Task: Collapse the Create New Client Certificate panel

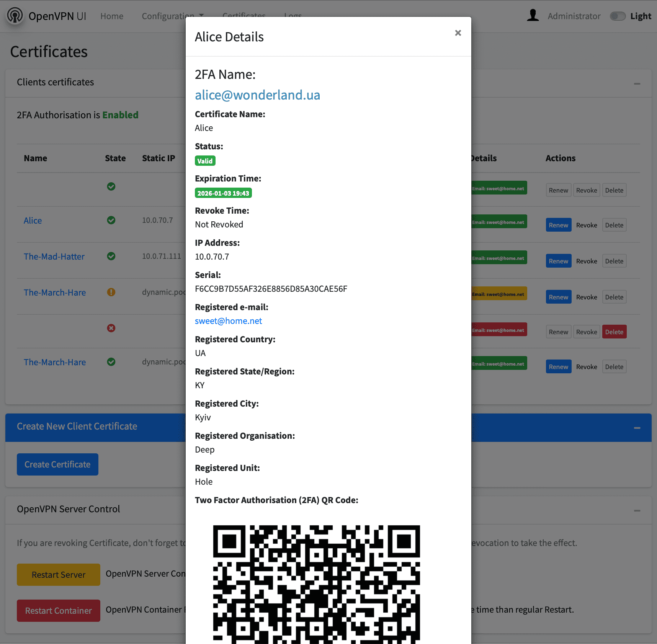Action: coord(637,428)
